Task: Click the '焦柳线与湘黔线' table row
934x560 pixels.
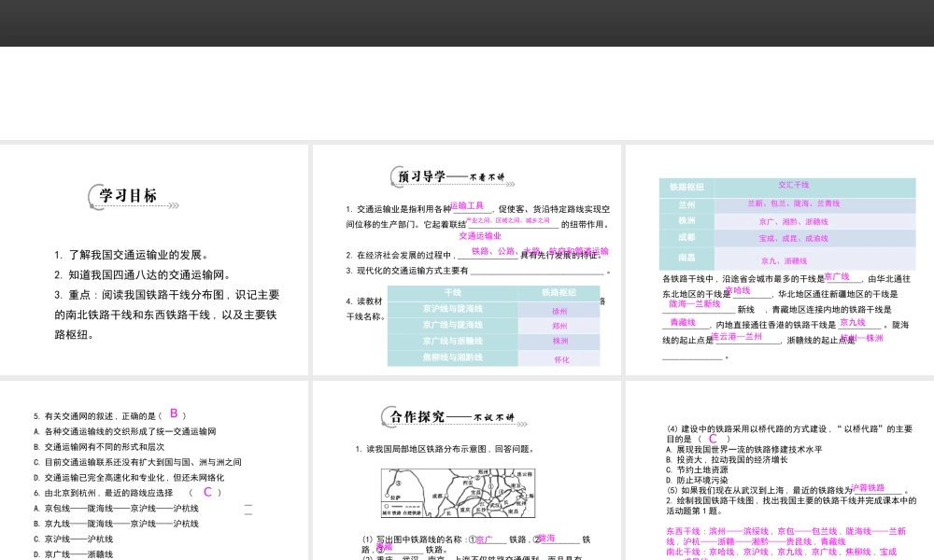Action: (453, 357)
